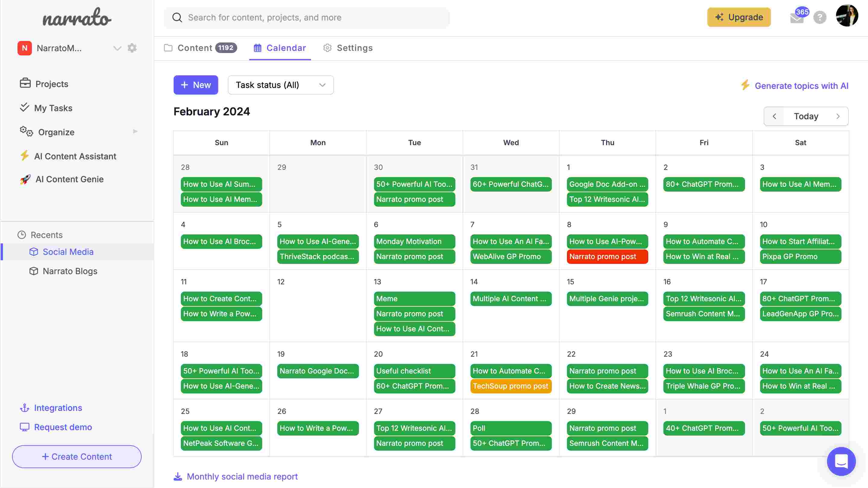Open the inbox notifications envelope icon
This screenshot has height=488, width=868.
click(797, 18)
